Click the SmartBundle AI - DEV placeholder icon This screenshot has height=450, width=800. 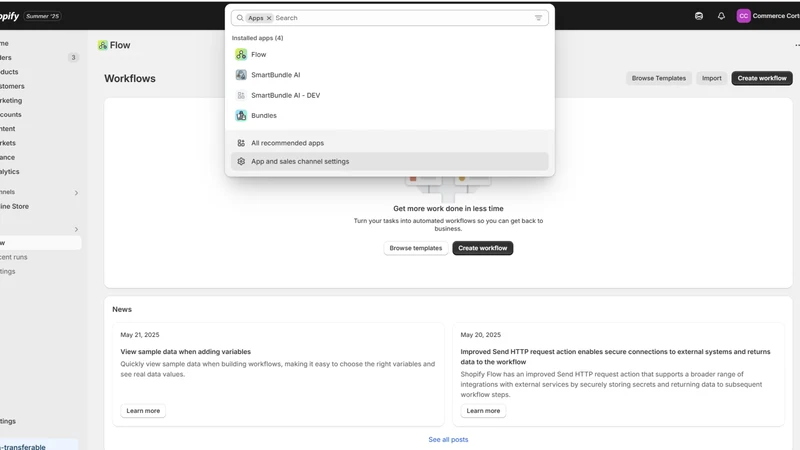point(241,95)
